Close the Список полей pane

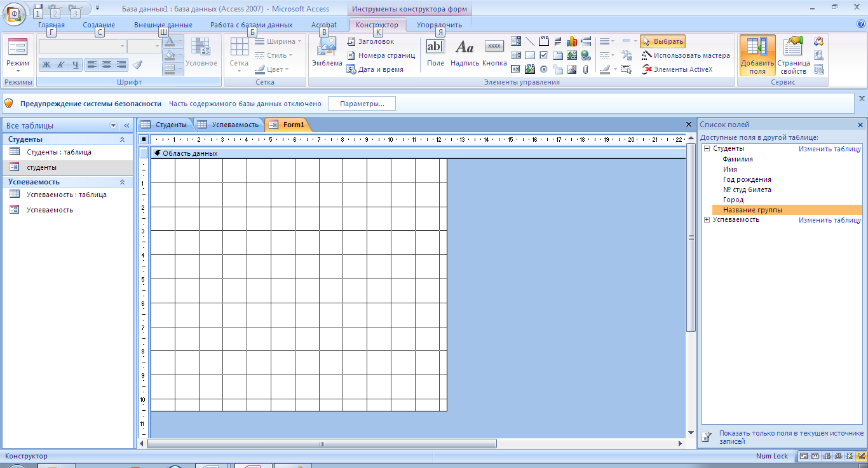click(x=860, y=125)
